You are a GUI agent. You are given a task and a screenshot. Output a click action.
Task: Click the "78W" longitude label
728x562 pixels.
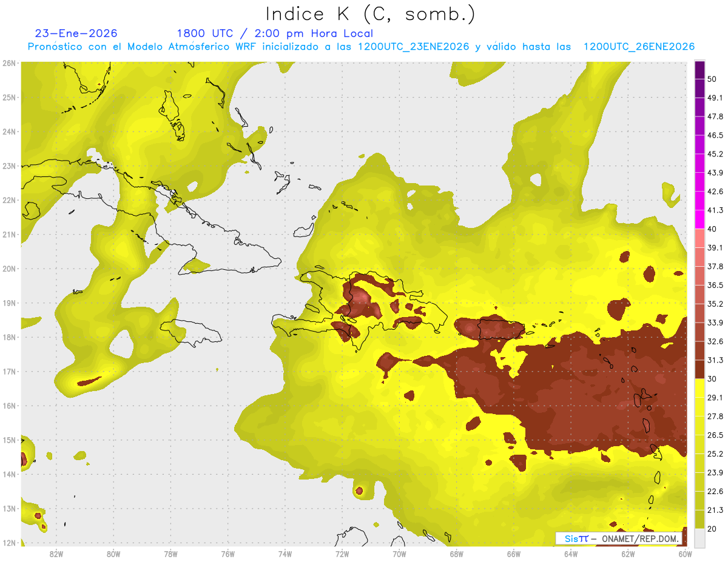coord(170,554)
